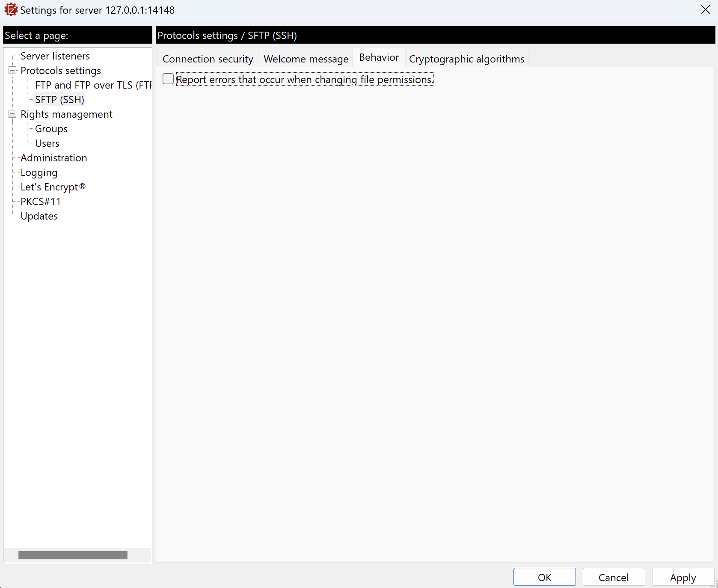Go to the Cryptographic algorithms tab
Image resolution: width=718 pixels, height=588 pixels.
pyautogui.click(x=466, y=59)
